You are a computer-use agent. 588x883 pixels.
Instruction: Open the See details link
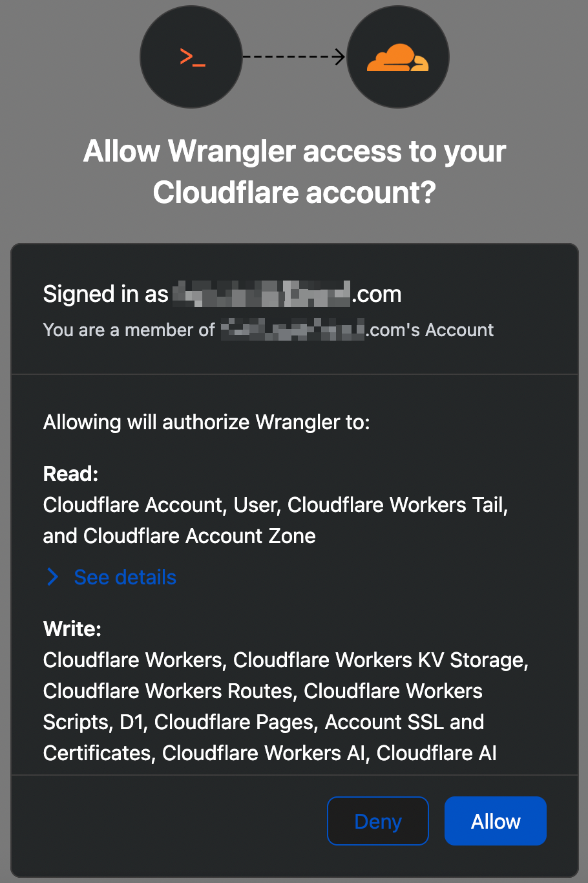click(x=125, y=577)
